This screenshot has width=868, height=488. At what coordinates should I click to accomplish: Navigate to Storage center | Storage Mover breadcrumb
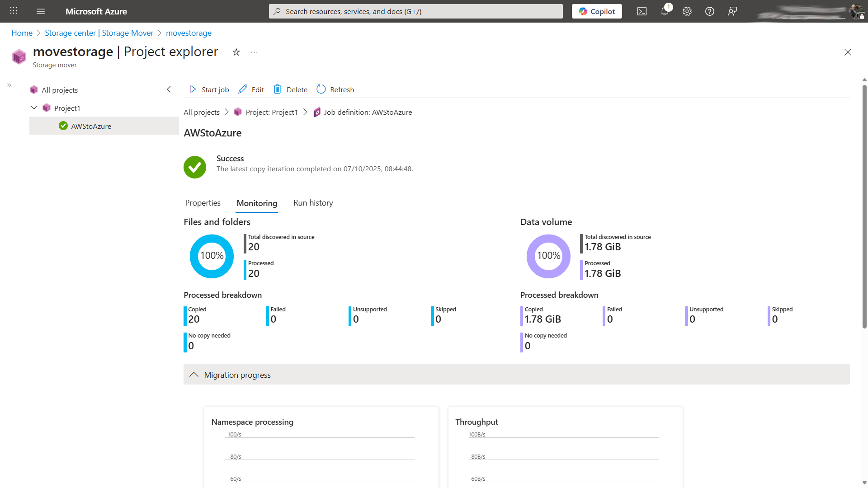(x=99, y=33)
